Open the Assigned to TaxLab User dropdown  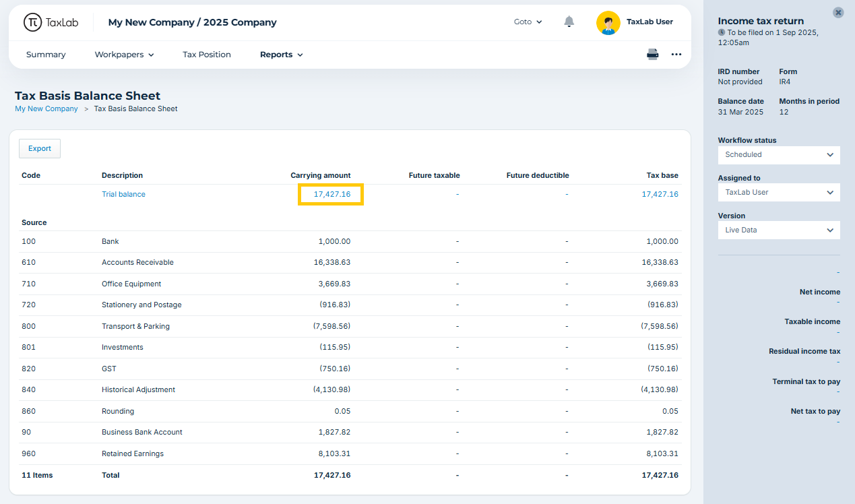(779, 192)
